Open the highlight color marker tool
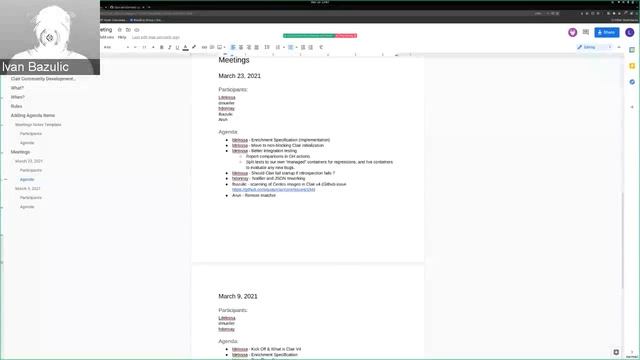640x360 pixels. tap(194, 47)
